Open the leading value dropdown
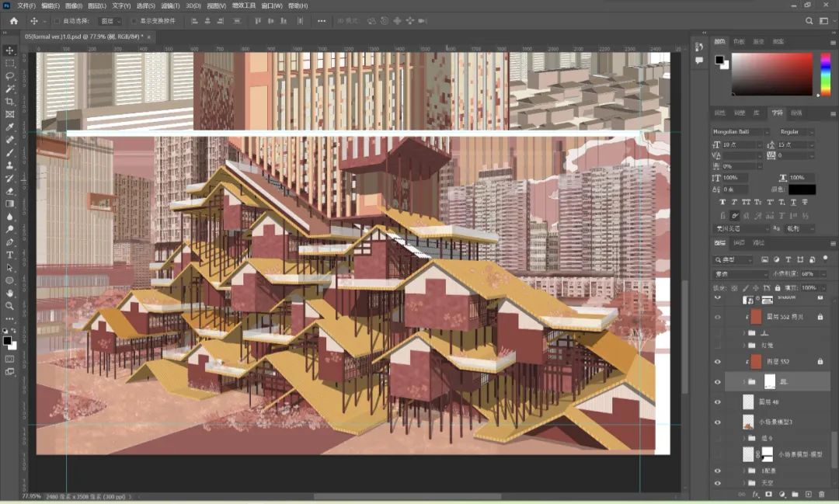The width and height of the screenshot is (839, 504). 812,145
